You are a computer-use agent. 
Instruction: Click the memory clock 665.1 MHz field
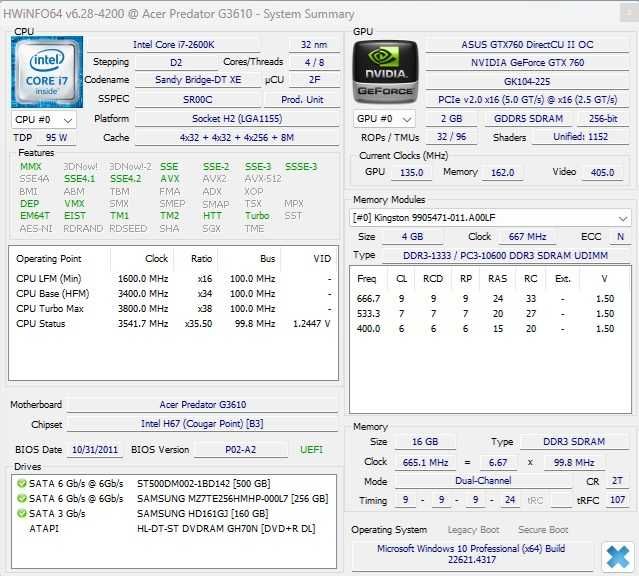click(425, 463)
